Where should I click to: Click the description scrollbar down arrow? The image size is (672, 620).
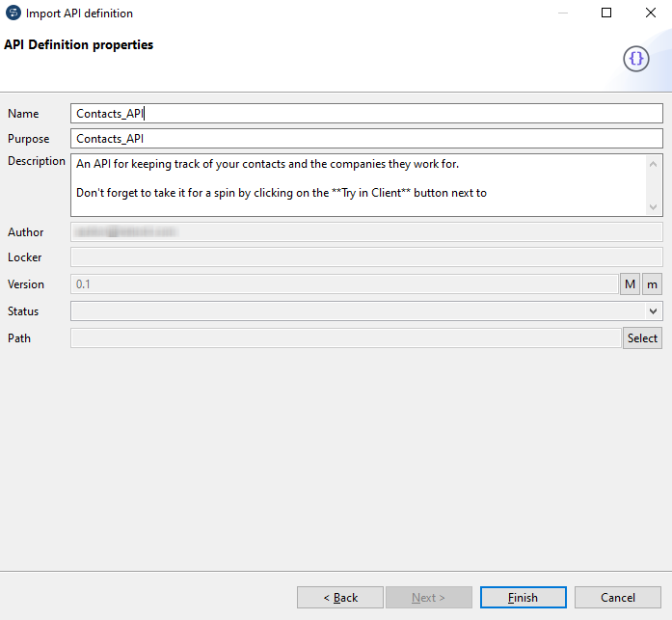pyautogui.click(x=653, y=207)
